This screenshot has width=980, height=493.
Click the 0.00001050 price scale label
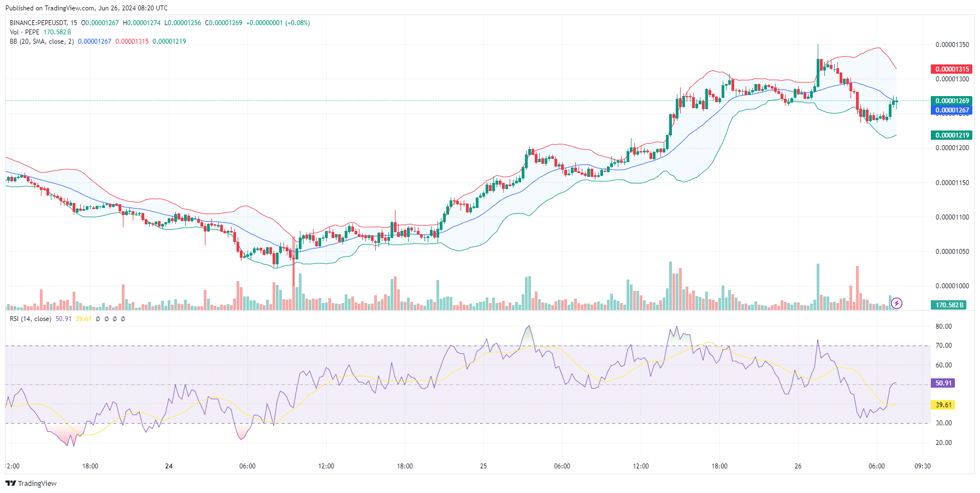[952, 252]
